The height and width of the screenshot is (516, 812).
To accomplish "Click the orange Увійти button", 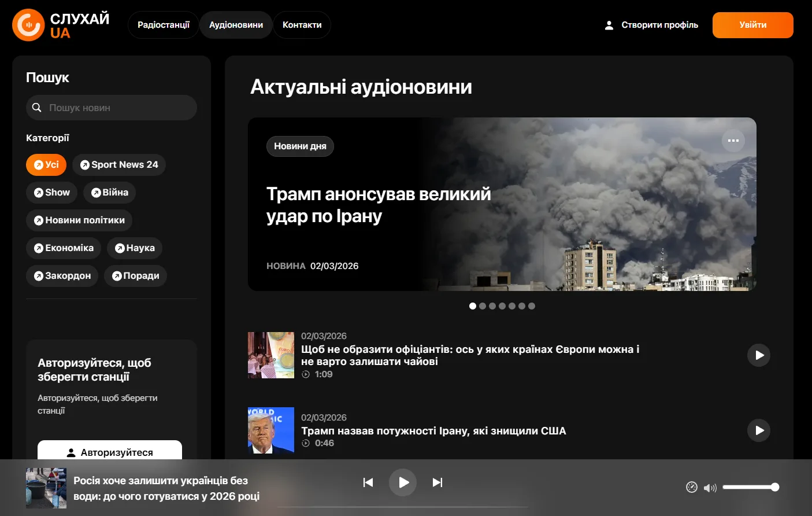I will click(x=752, y=25).
